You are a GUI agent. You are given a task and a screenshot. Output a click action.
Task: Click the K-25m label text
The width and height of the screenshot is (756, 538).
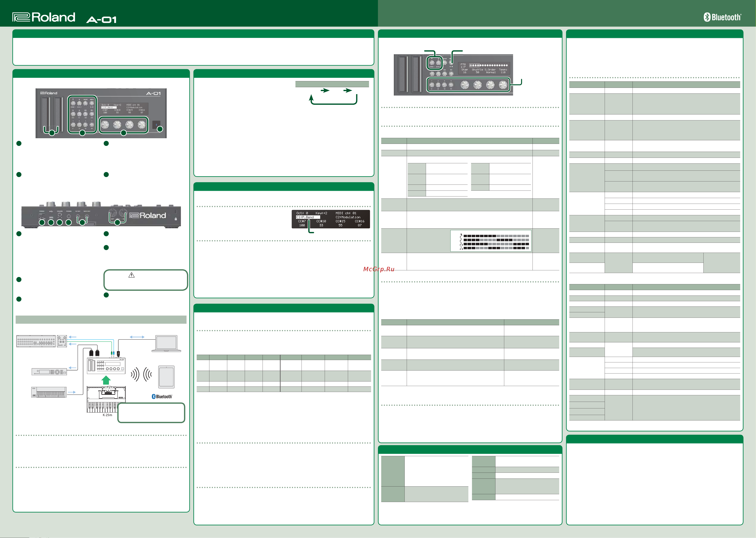coord(107,415)
